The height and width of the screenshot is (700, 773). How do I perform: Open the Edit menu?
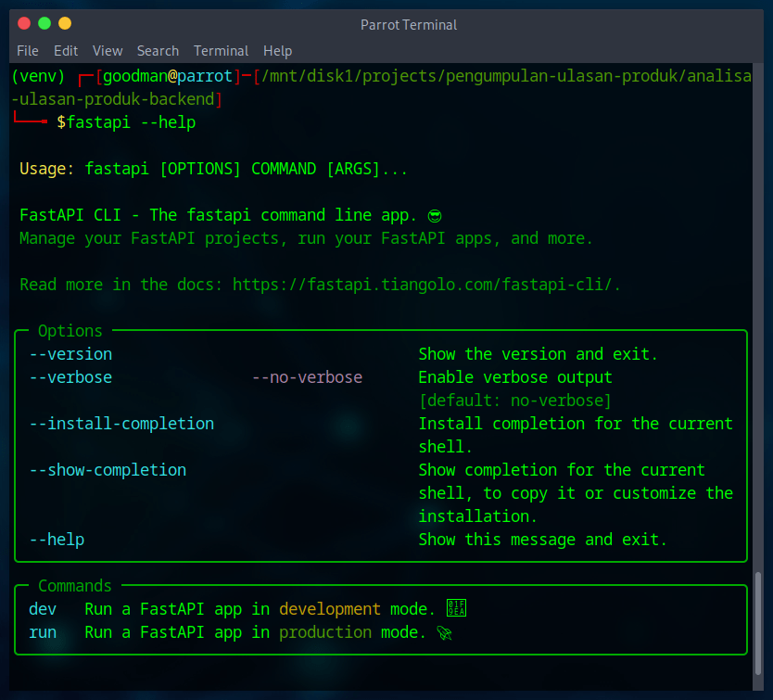pyautogui.click(x=66, y=51)
